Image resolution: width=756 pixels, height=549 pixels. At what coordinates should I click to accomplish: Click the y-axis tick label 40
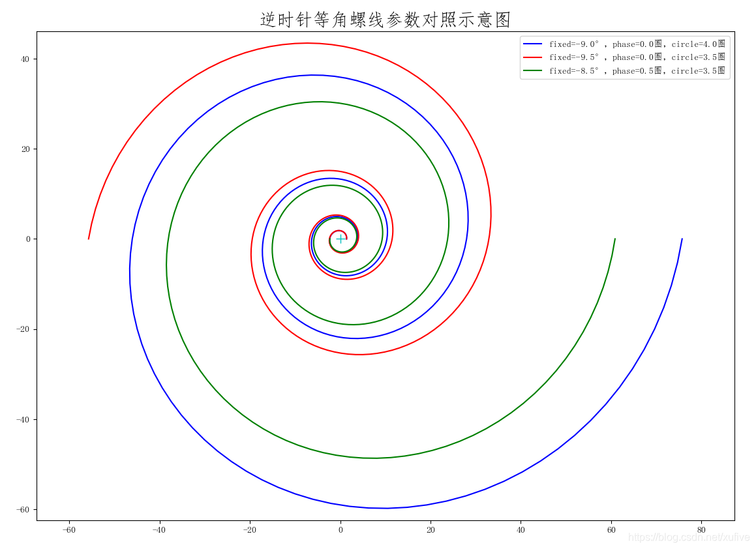coord(25,59)
